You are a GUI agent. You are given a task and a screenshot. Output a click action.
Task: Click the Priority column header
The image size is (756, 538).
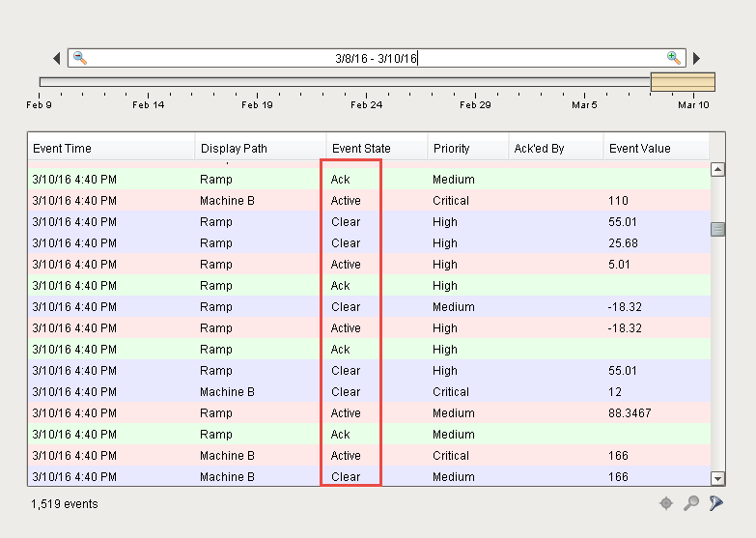[468, 148]
